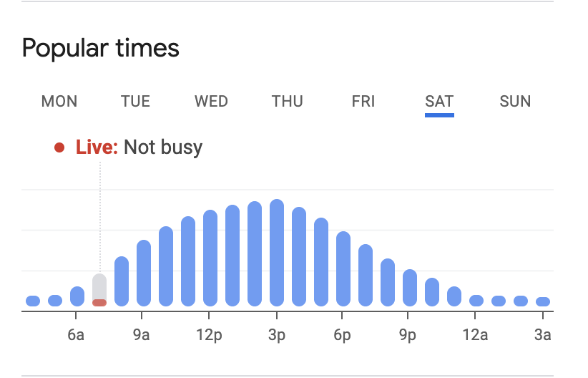This screenshot has height=378, width=588.
Task: Click the "Popular times" heading
Action: (101, 49)
